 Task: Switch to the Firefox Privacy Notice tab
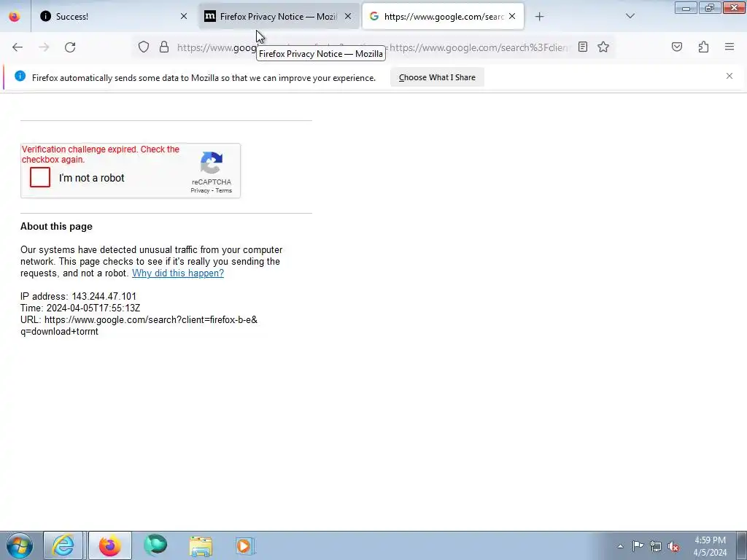coord(278,16)
